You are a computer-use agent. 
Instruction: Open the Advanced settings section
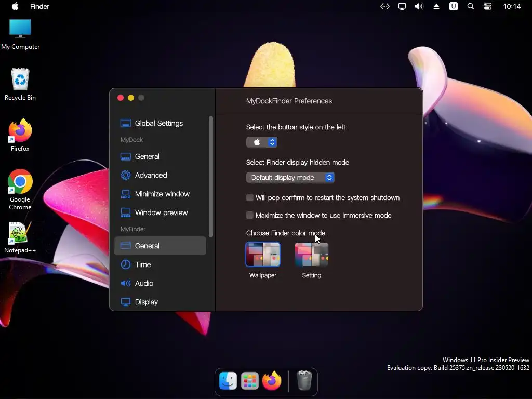[x=160, y=175]
